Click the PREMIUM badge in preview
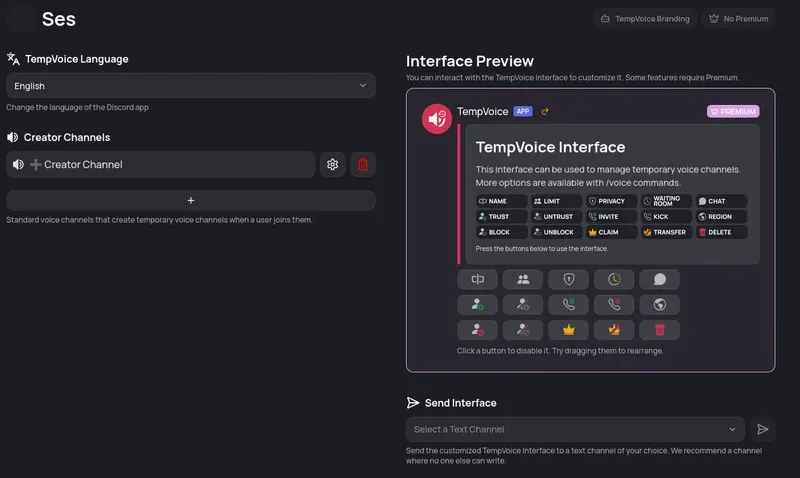This screenshot has height=478, width=800. [733, 111]
